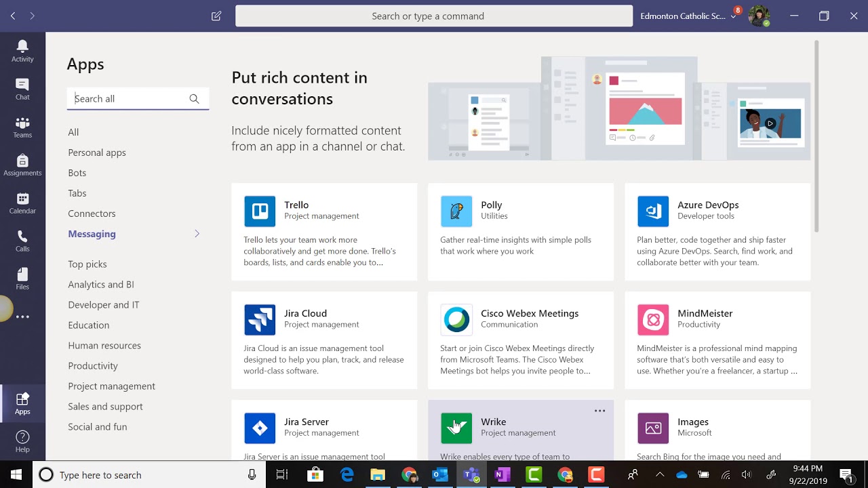Open Productivity category
This screenshot has height=488, width=868.
point(93,366)
